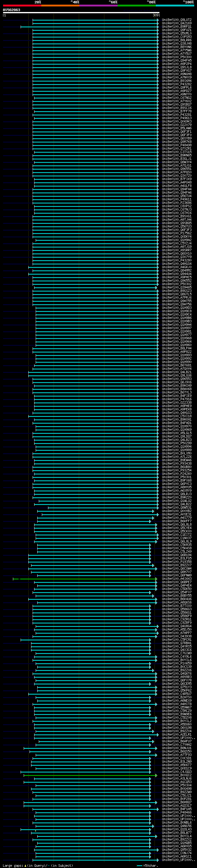
Task: Open hit UniRef100_Q6BPE7
Action: coord(176,582)
